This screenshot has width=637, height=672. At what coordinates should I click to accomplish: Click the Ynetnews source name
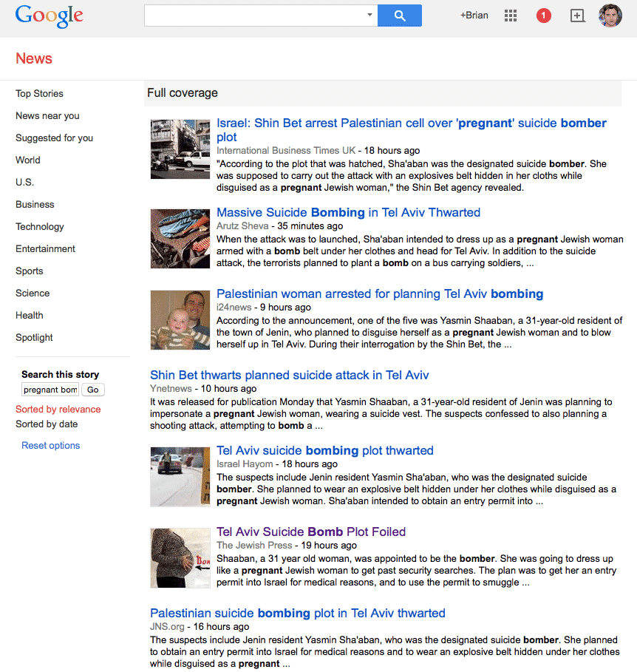coord(171,389)
